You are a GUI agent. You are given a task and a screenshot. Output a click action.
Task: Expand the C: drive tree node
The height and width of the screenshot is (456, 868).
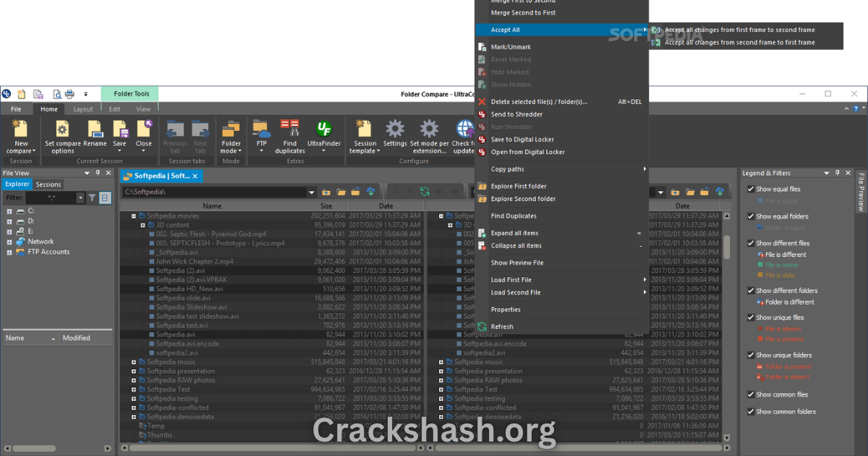click(9, 211)
